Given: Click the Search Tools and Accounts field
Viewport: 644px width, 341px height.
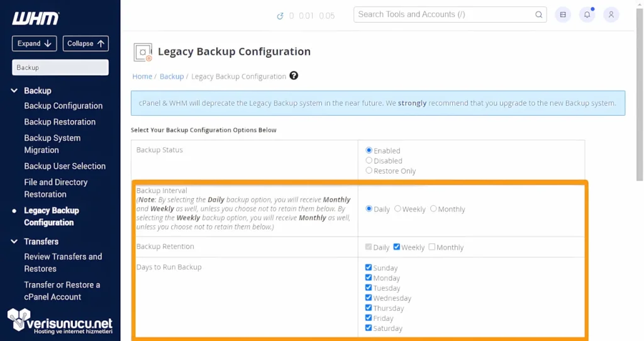Looking at the screenshot, I should [x=443, y=14].
